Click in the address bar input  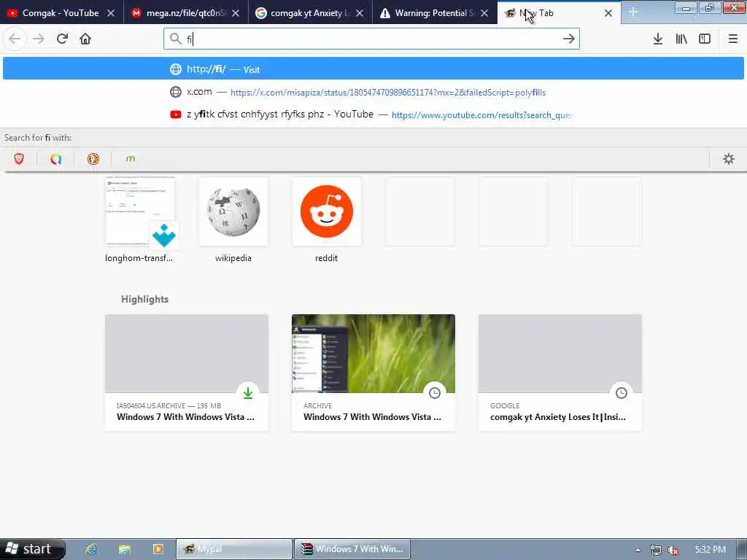pyautogui.click(x=371, y=39)
